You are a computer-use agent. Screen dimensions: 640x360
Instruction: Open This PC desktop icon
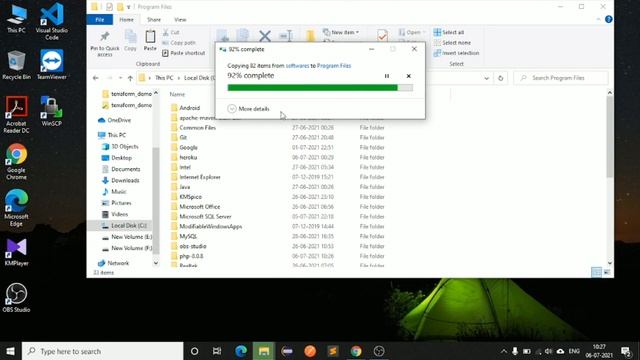pos(16,18)
